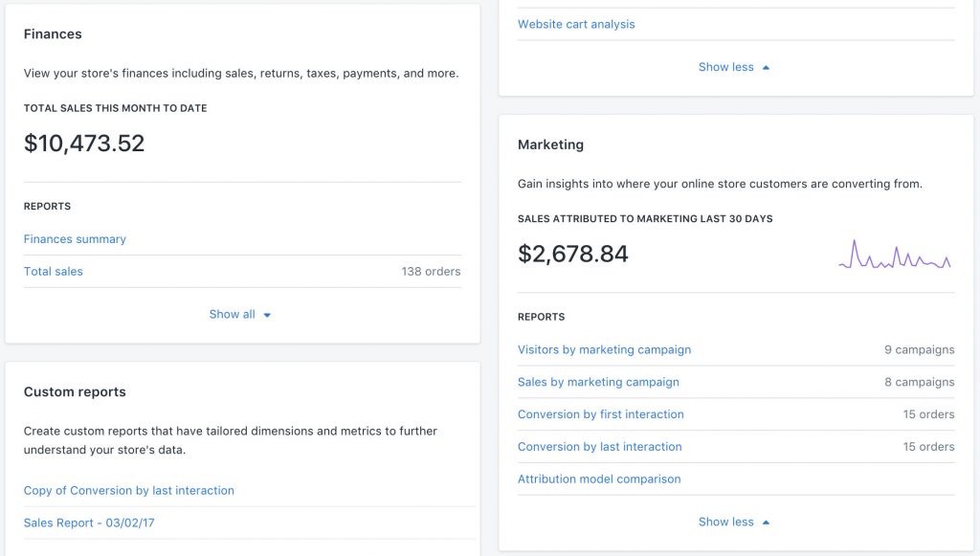View Sales by marketing campaign report
Viewport: 980px width, 556px height.
598,382
